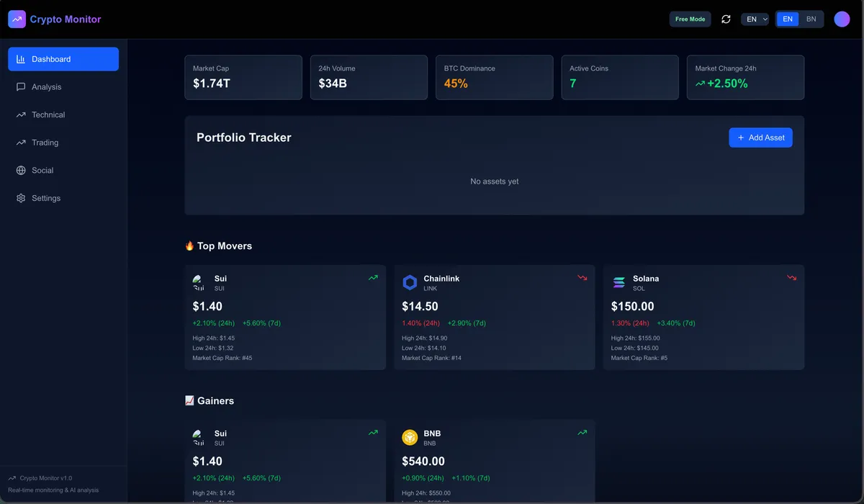The height and width of the screenshot is (504, 864).
Task: Click the Chainlink downtrend arrow icon
Action: (582, 277)
